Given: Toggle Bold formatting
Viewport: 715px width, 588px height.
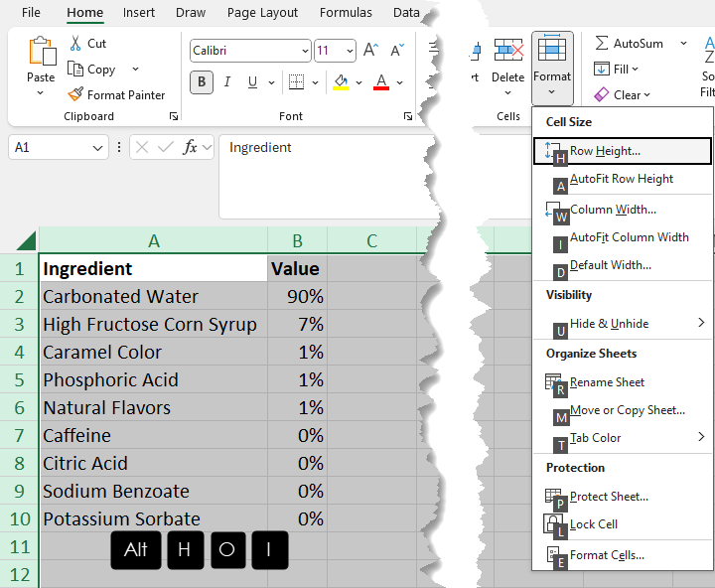Looking at the screenshot, I should coord(201,82).
